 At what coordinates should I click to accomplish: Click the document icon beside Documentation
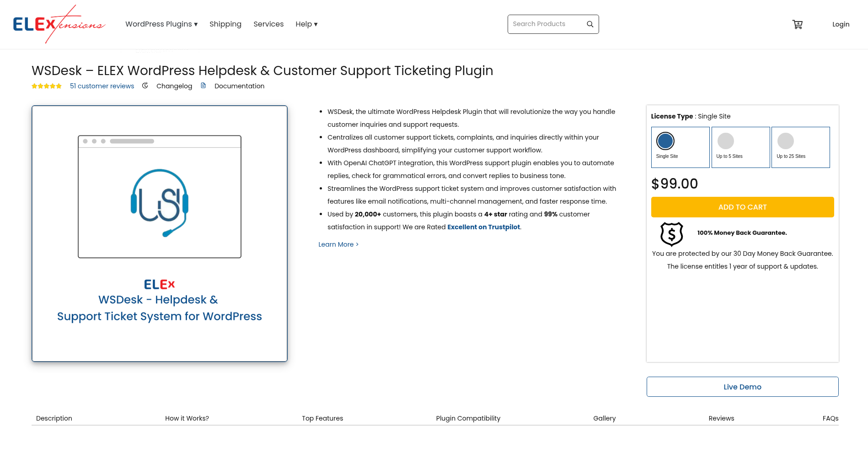coord(203,86)
